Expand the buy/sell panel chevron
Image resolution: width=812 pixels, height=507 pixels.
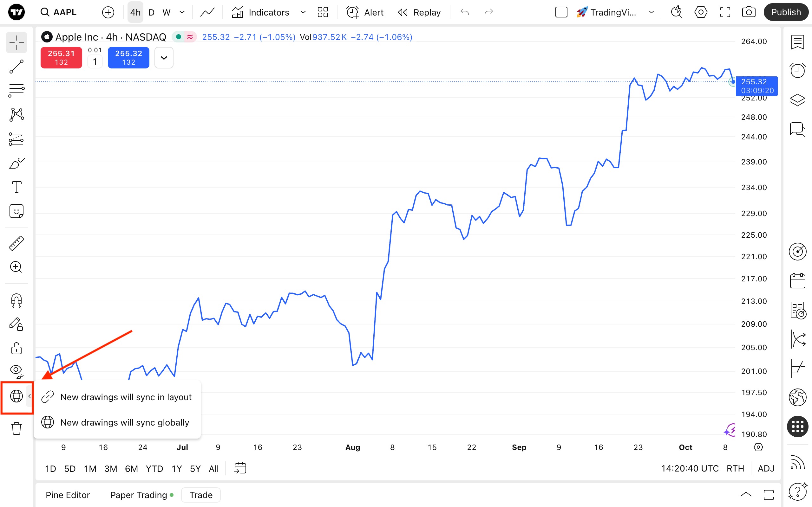tap(164, 58)
